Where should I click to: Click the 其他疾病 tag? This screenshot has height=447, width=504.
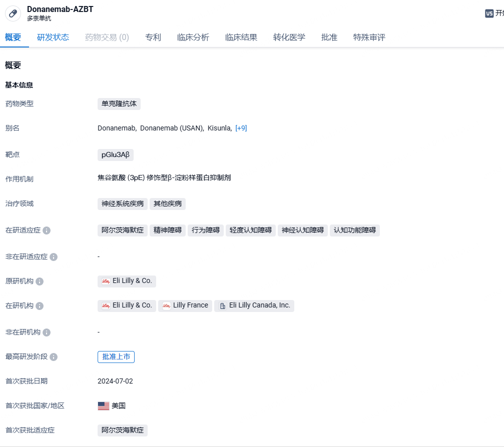[x=168, y=204]
